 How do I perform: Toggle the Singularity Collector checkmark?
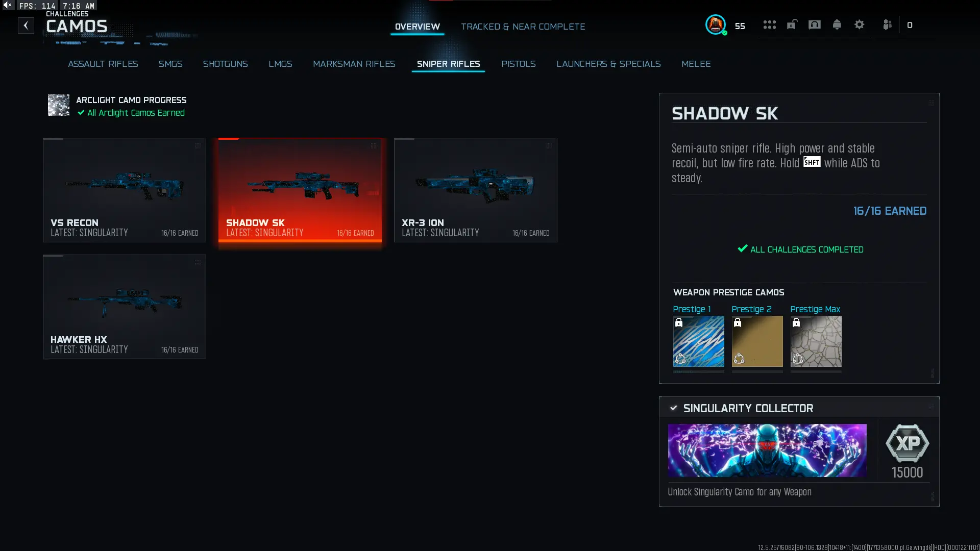[673, 408]
